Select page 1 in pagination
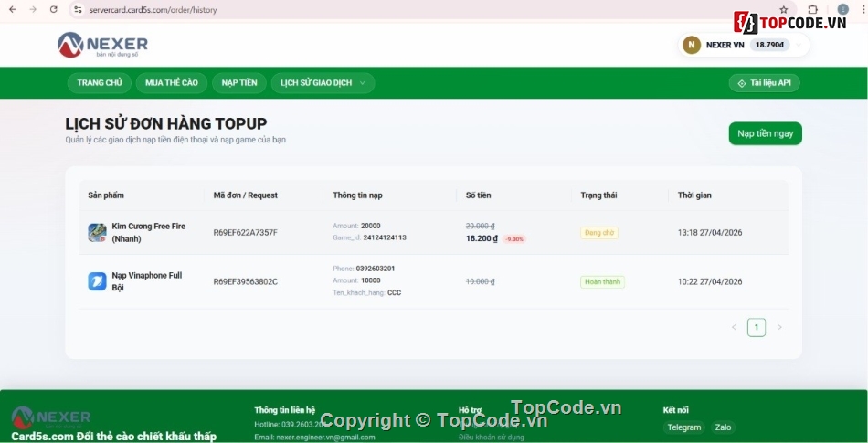Image resolution: width=868 pixels, height=443 pixels. point(757,327)
